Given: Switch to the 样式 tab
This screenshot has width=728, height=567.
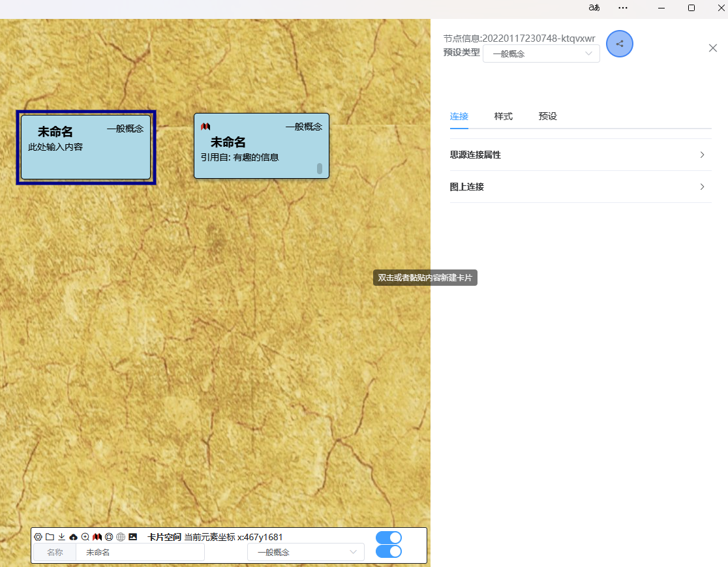Looking at the screenshot, I should point(504,116).
